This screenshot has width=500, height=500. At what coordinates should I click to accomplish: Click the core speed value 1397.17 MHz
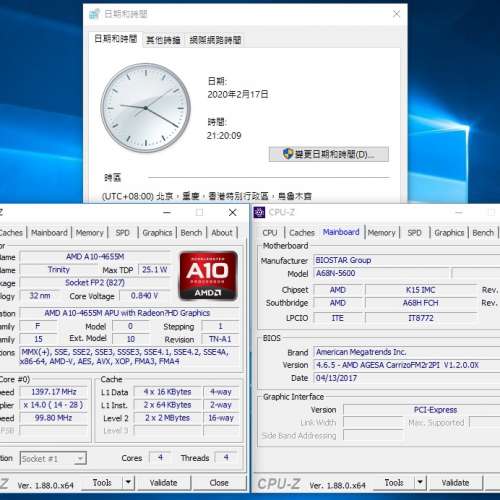pyautogui.click(x=54, y=392)
